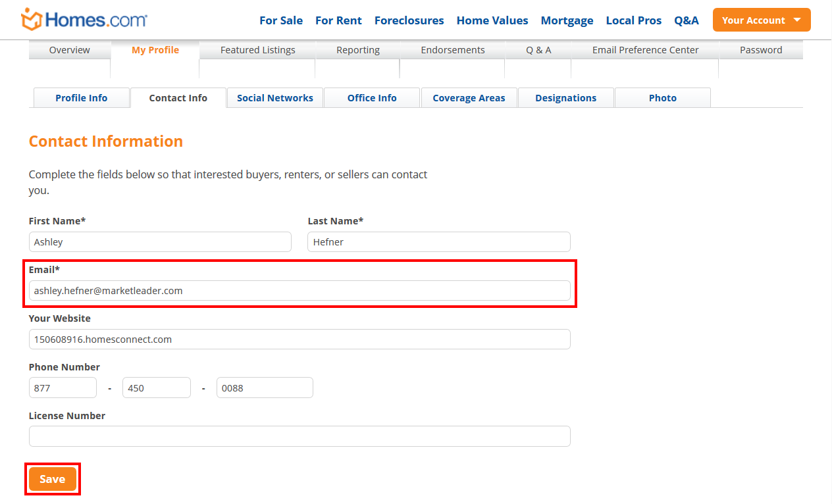Open the For Rent page
This screenshot has height=504, width=832.
(x=338, y=20)
